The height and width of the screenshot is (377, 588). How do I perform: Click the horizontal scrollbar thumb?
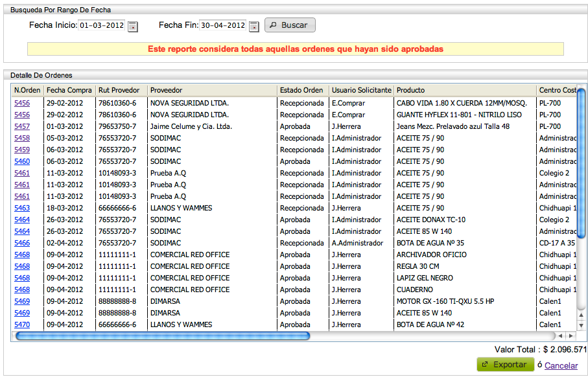[x=162, y=336]
